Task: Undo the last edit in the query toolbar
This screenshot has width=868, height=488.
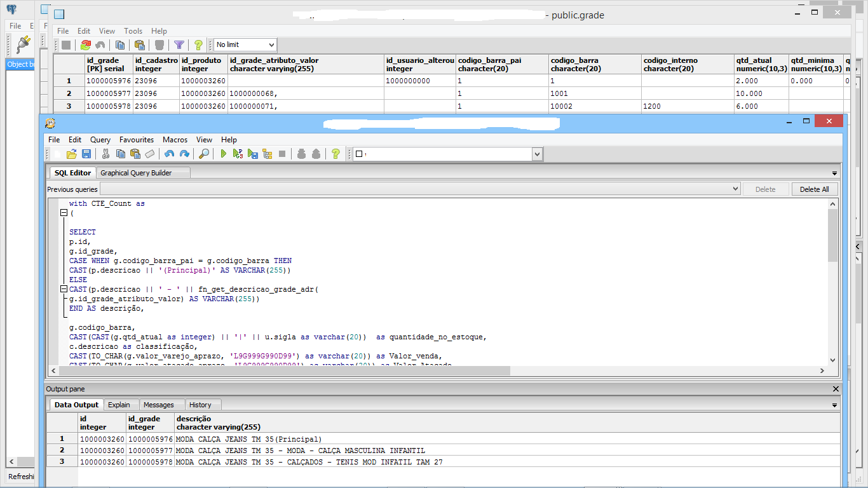Action: pos(169,154)
